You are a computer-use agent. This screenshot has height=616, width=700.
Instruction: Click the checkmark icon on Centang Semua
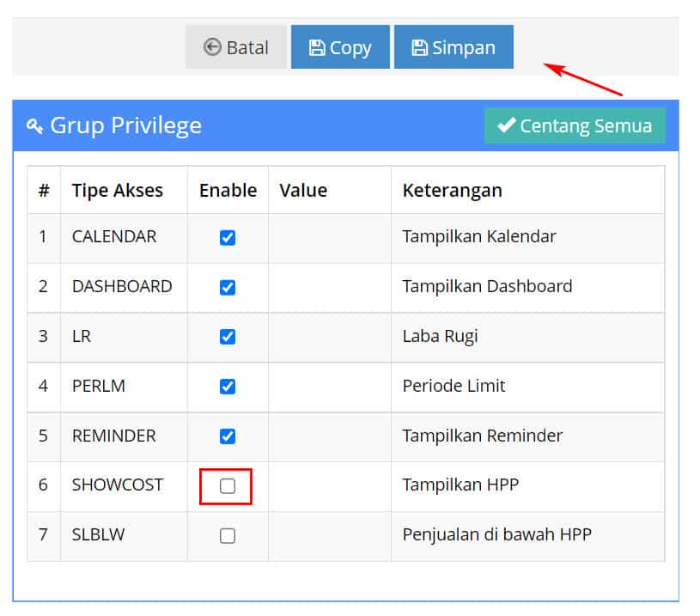coord(507,125)
